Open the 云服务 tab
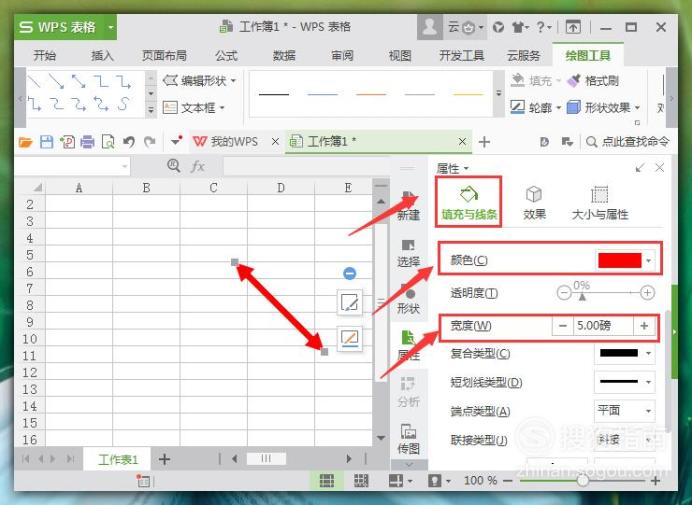This screenshot has width=692, height=505. [523, 56]
